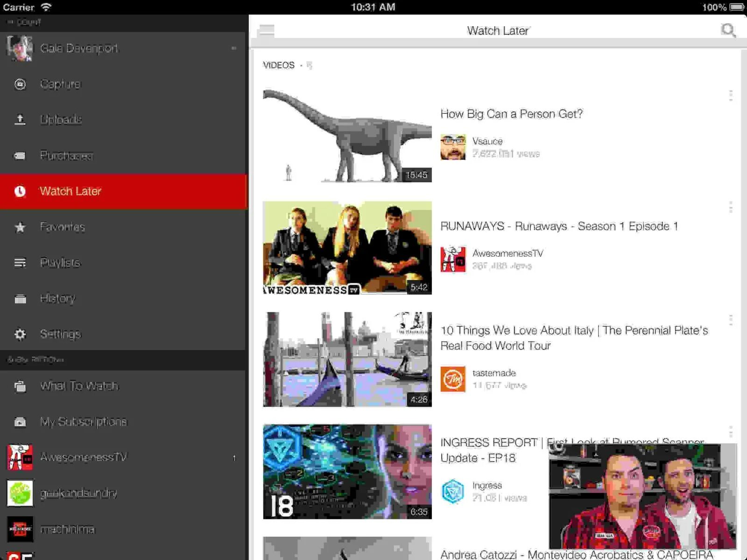Play the Runaways thumbnail video 5:42
This screenshot has width=747, height=560.
[347, 248]
